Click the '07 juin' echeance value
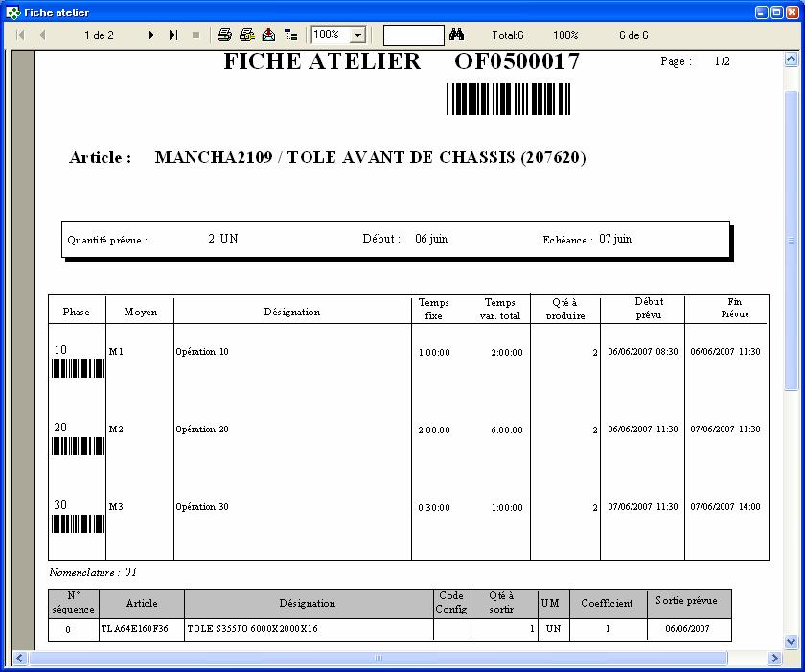 point(615,239)
